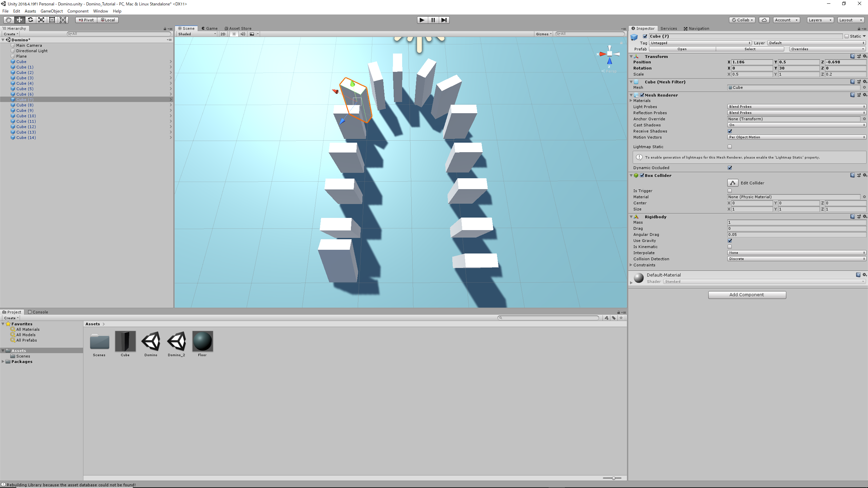The width and height of the screenshot is (868, 488).
Task: Open the GameObject menu
Action: (52, 11)
